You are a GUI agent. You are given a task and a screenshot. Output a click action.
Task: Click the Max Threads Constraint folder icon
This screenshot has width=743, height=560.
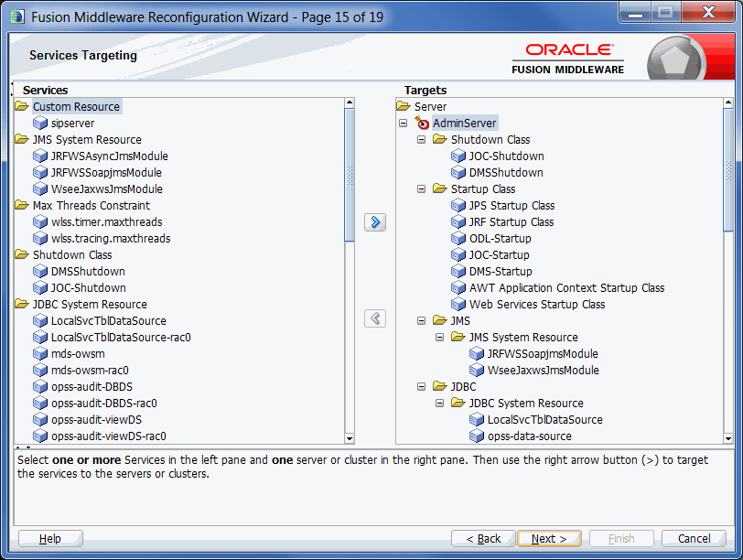pos(22,205)
